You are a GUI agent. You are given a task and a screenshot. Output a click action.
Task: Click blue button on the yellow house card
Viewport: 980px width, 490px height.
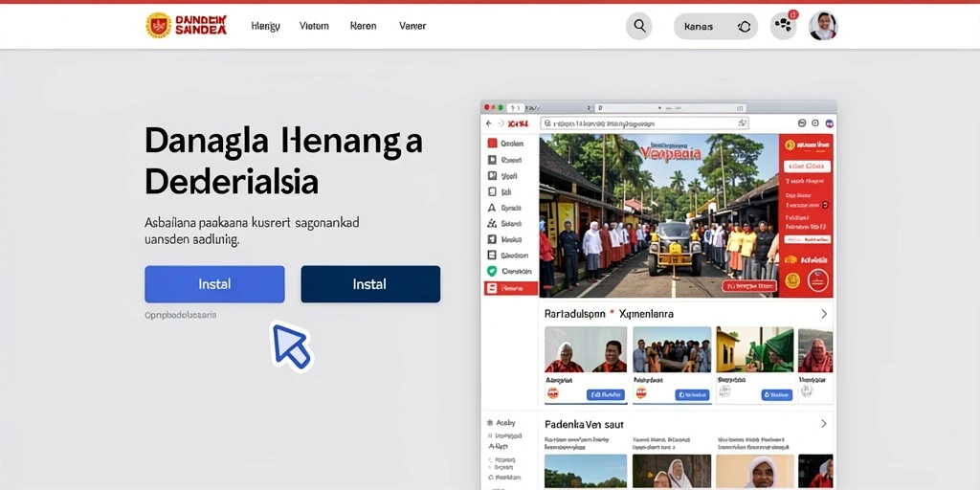777,395
